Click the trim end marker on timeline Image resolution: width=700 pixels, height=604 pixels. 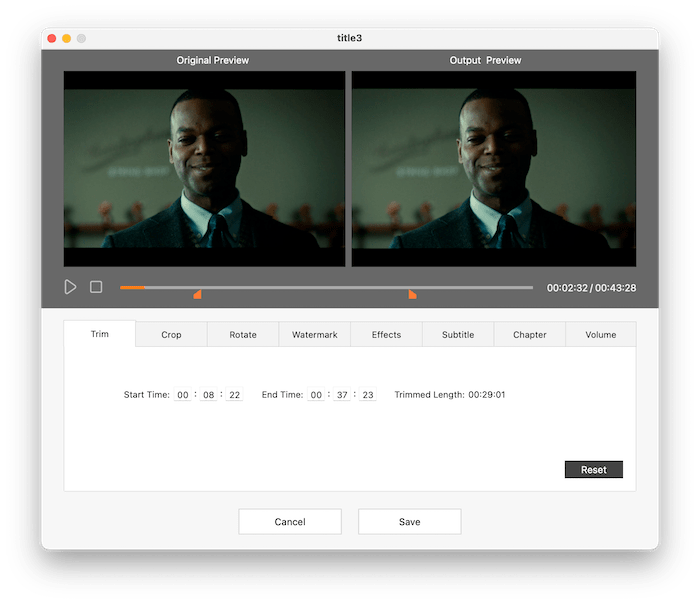412,294
